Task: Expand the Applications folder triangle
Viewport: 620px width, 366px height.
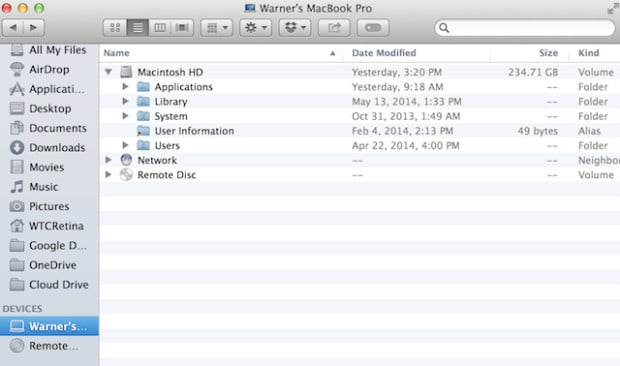Action: click(125, 86)
